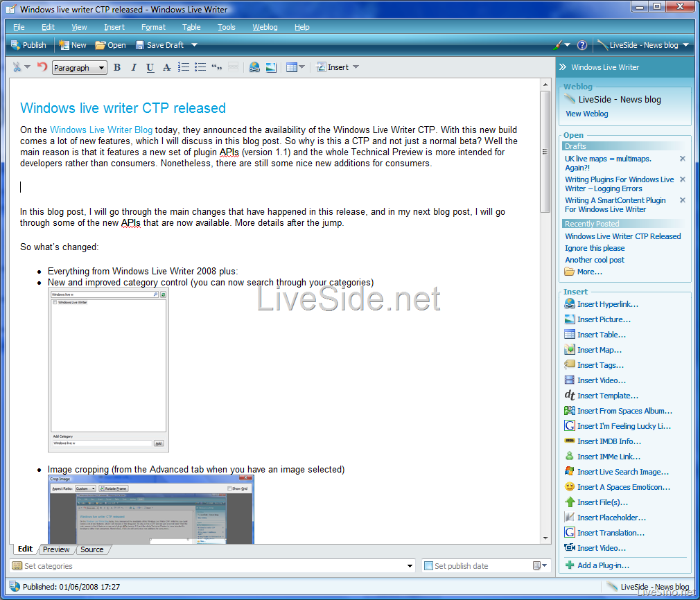Click the blue Help question icon
Viewport: 700px width, 600px height.
pyautogui.click(x=581, y=45)
